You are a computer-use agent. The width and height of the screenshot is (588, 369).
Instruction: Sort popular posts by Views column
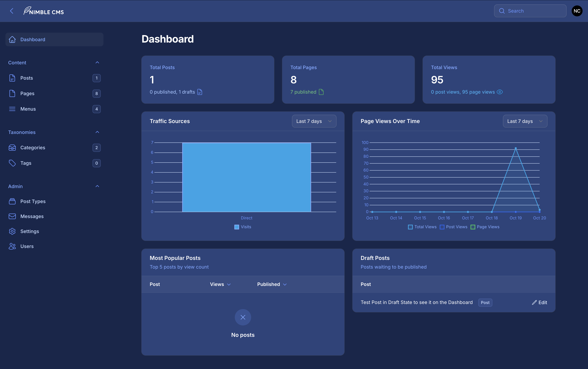pos(220,284)
